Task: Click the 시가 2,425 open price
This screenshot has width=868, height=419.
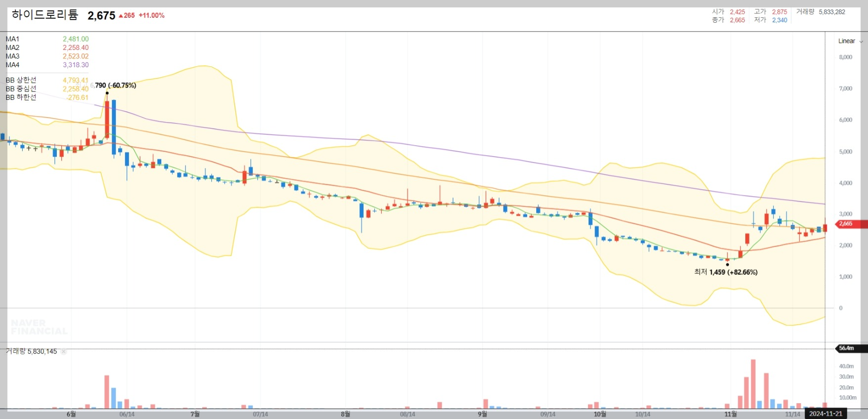Action: 729,12
